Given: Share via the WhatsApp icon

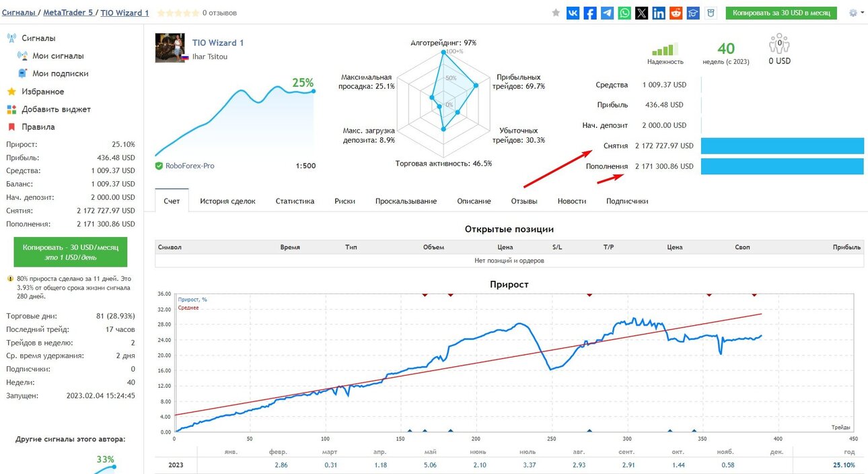Looking at the screenshot, I should [625, 13].
